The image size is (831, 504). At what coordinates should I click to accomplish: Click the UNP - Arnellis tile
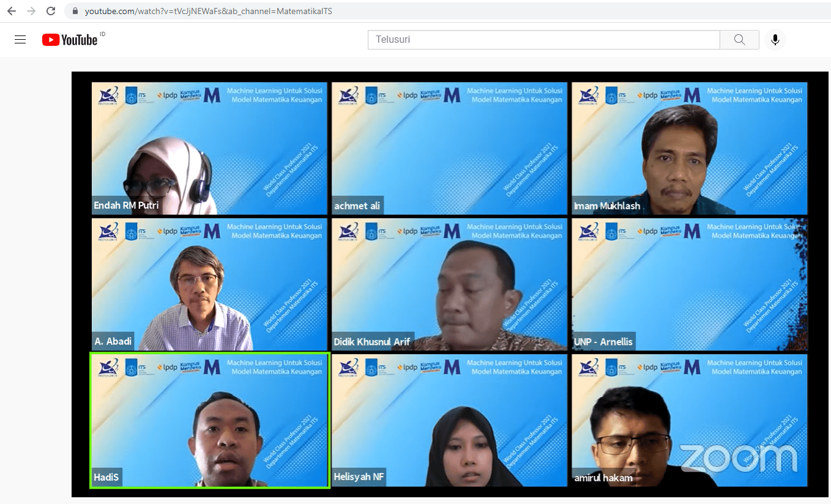(x=690, y=284)
